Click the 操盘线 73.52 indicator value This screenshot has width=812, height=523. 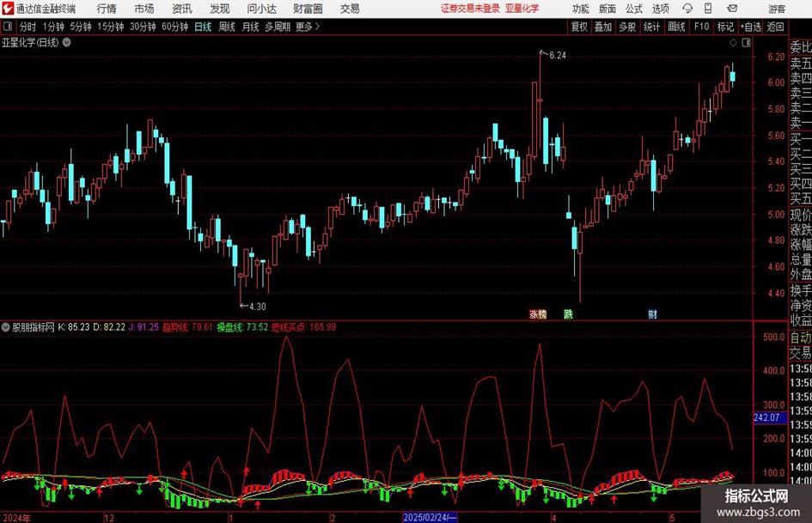242,327
